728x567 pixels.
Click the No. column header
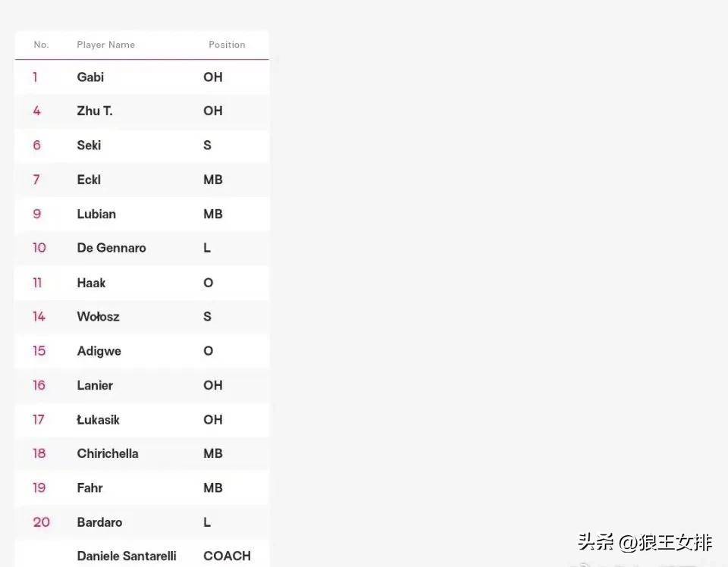[x=41, y=45]
